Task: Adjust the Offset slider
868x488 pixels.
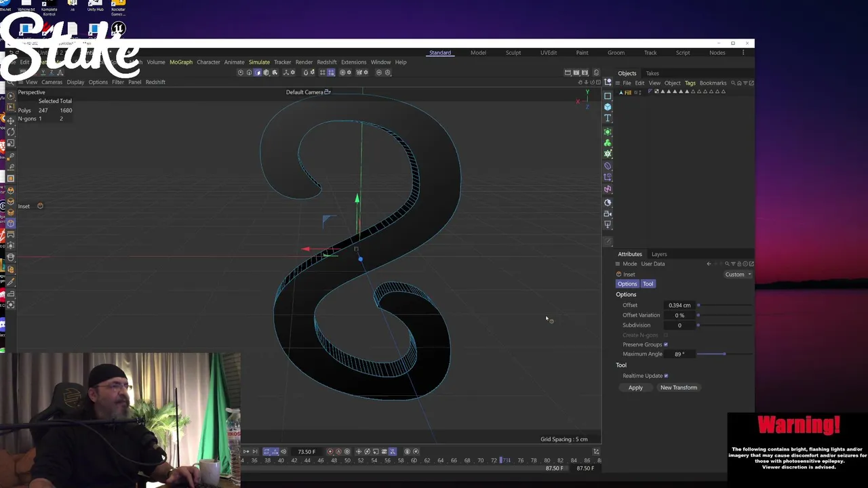Action: click(x=724, y=305)
